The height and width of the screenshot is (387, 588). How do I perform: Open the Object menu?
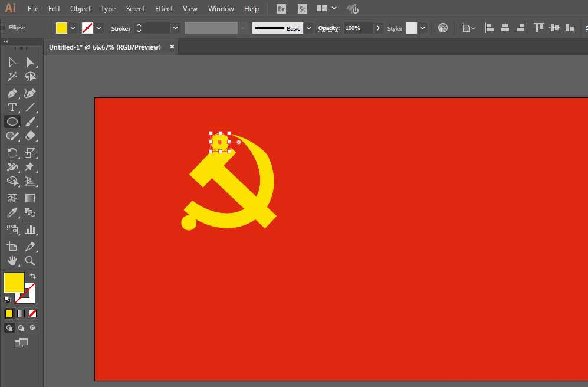pyautogui.click(x=80, y=8)
